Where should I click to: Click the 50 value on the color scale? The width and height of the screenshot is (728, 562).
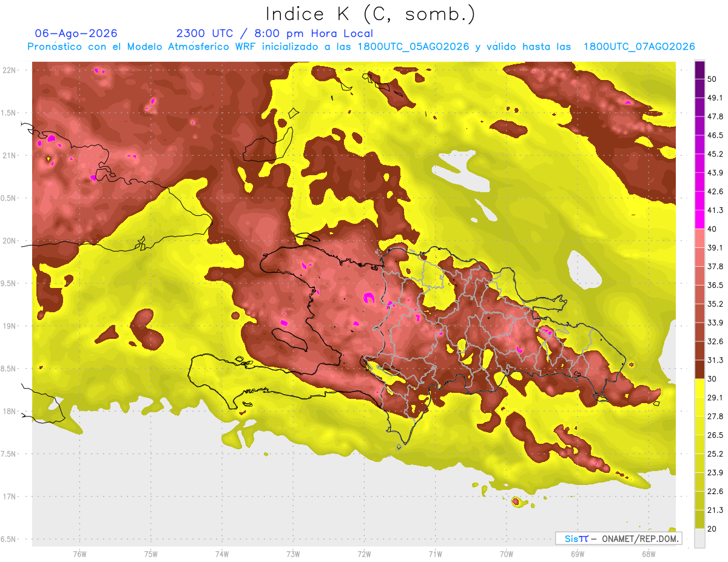[712, 79]
